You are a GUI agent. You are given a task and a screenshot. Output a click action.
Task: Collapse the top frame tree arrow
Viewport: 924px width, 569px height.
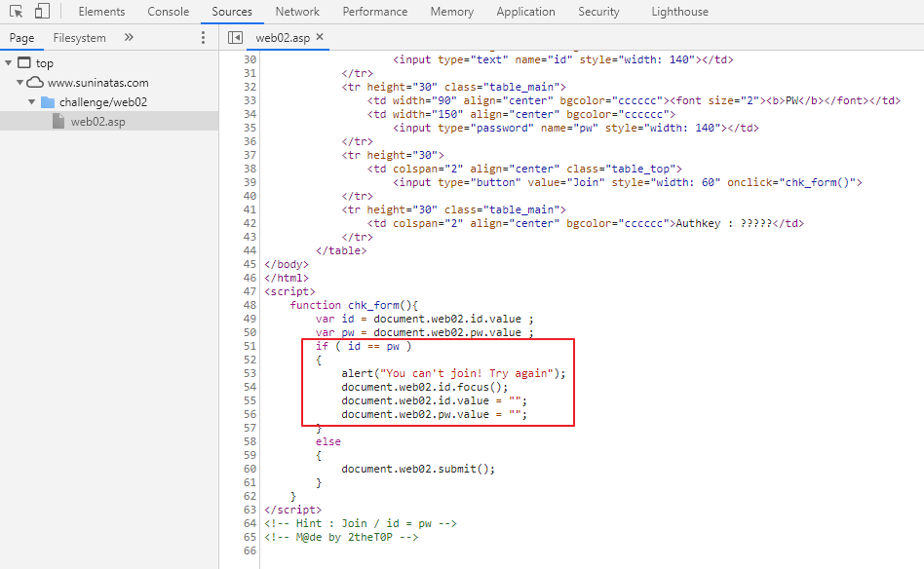point(8,62)
